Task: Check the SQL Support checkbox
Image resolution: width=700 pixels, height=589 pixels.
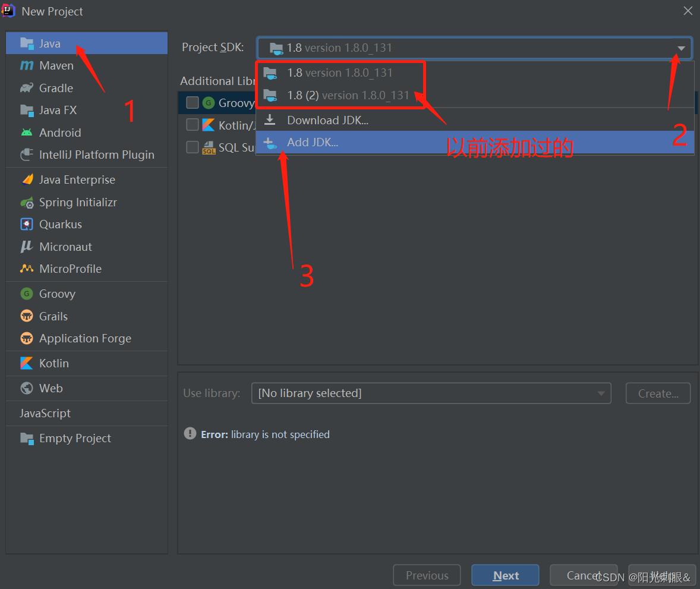Action: click(x=193, y=147)
